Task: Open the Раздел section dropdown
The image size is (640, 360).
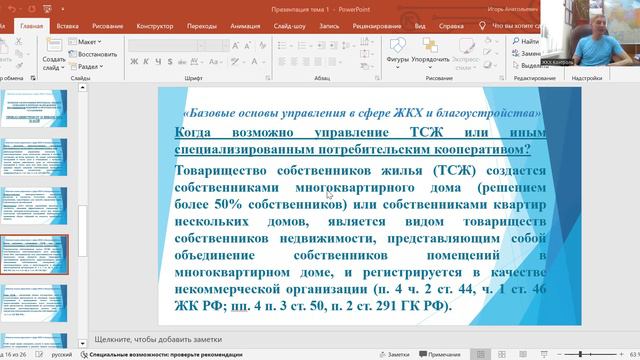Action: point(86,66)
